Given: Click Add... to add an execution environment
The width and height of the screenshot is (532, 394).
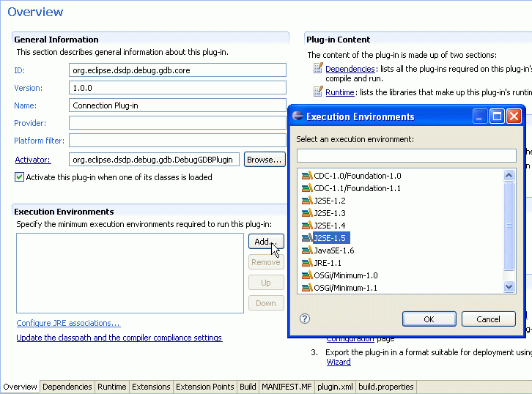Looking at the screenshot, I should click(x=266, y=242).
